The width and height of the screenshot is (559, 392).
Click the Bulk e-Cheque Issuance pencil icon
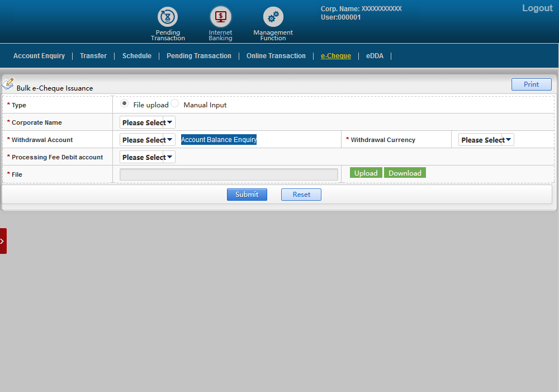pos(8,84)
